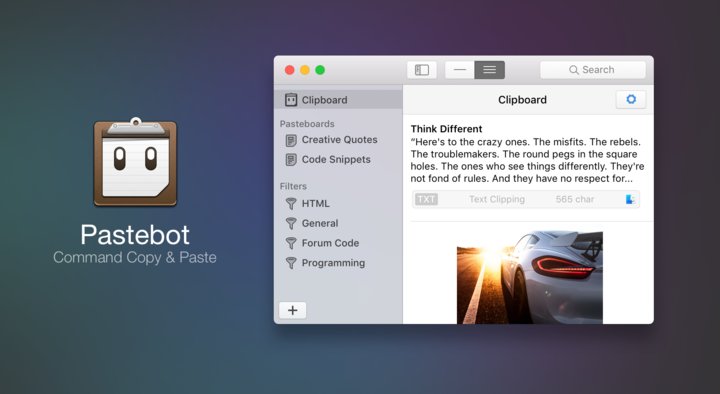
Task: Click the Filters section header
Action: click(293, 186)
